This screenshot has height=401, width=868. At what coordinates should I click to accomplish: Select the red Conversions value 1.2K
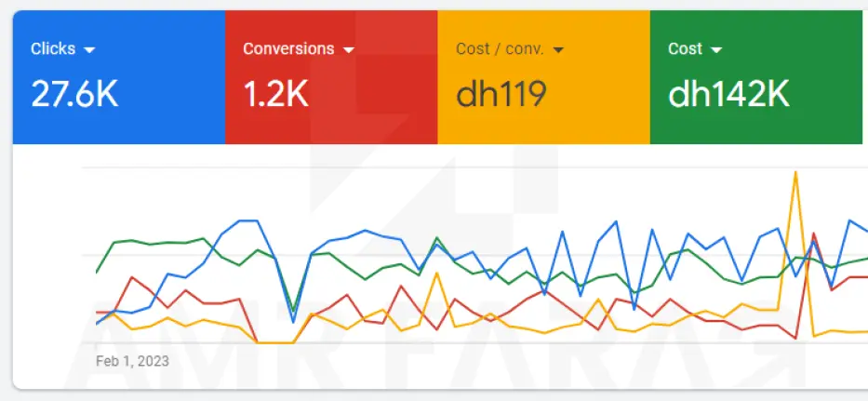(x=275, y=94)
